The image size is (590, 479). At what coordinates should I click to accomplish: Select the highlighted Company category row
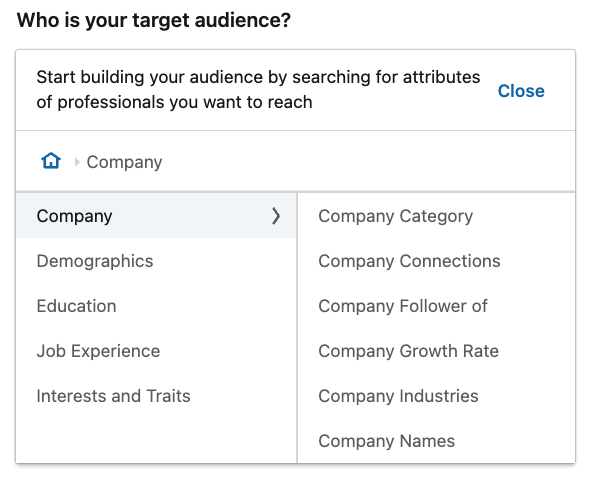156,216
